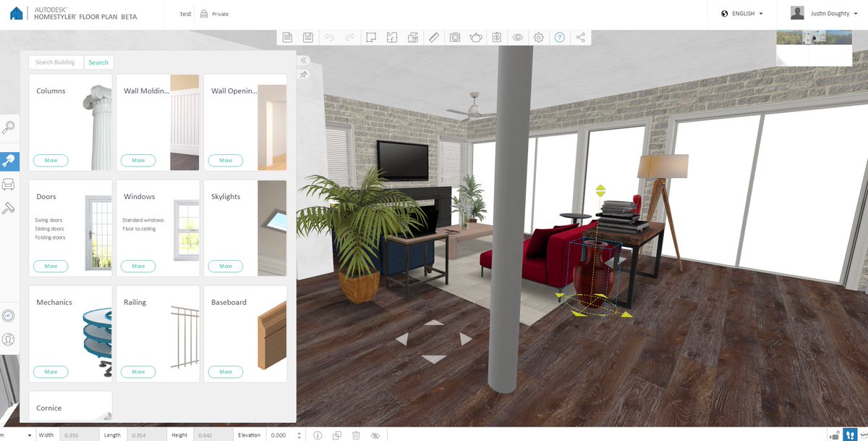Image resolution: width=868 pixels, height=441 pixels.
Task: Undo the last action
Action: coord(330,37)
